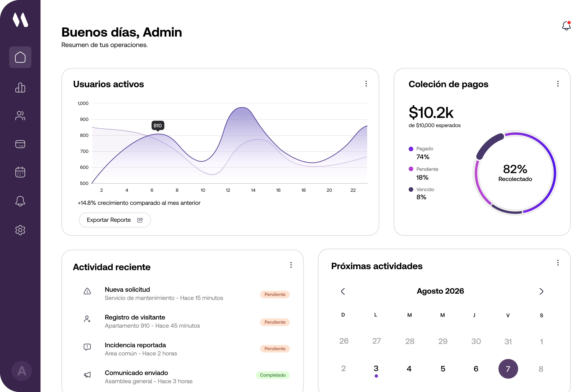Click the Admin avatar at the bottom of the sidebar
588x392 pixels.
click(22, 371)
